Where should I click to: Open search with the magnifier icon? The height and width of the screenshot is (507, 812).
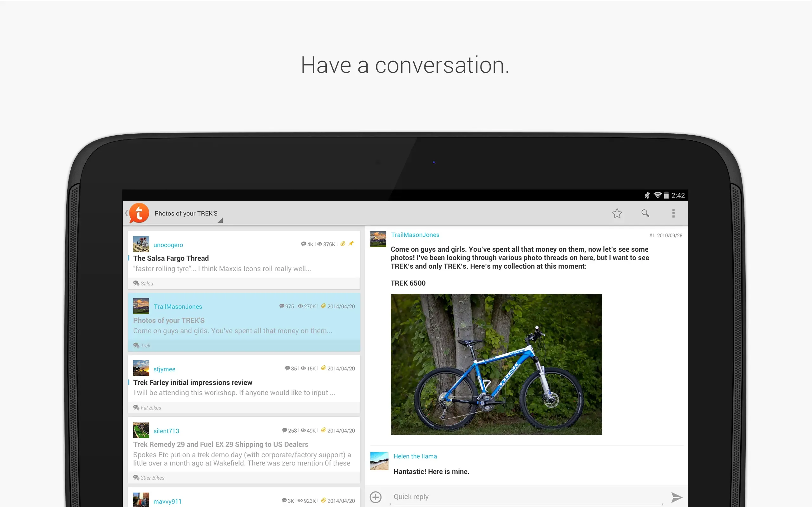pos(645,213)
